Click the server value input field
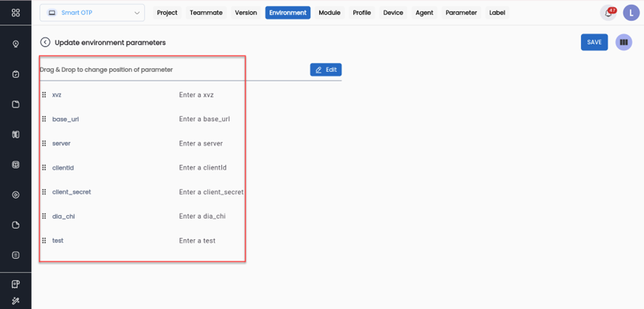The image size is (644, 309). tap(201, 144)
